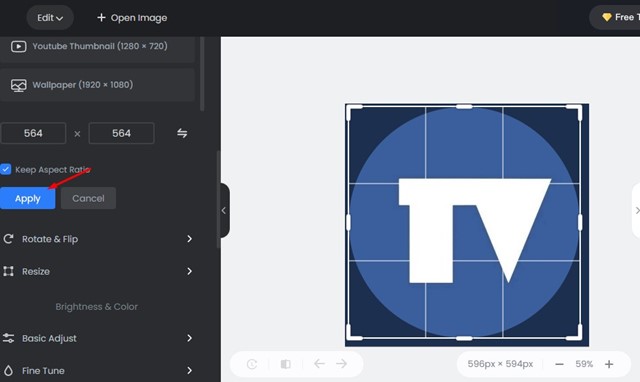This screenshot has height=382, width=640.
Task: Zoom in with the plus button
Action: (609, 364)
